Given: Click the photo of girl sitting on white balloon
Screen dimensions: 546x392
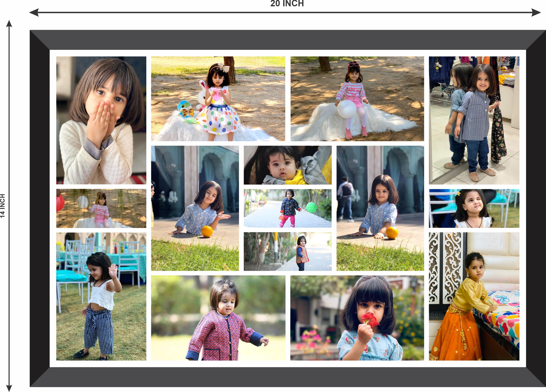Looking at the screenshot, I should point(357,99).
